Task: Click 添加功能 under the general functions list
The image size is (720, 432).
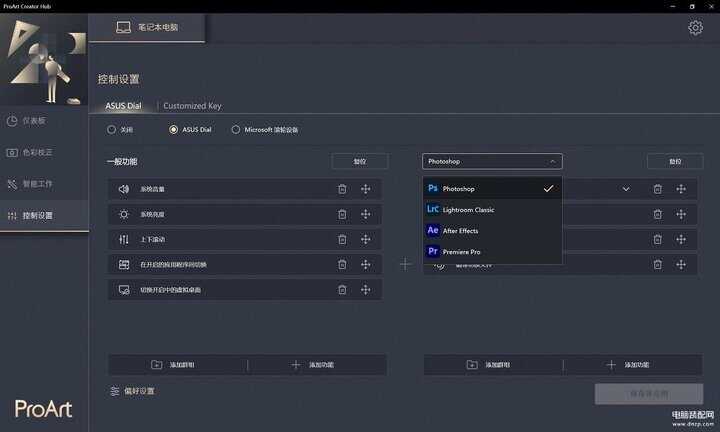Action: point(313,365)
